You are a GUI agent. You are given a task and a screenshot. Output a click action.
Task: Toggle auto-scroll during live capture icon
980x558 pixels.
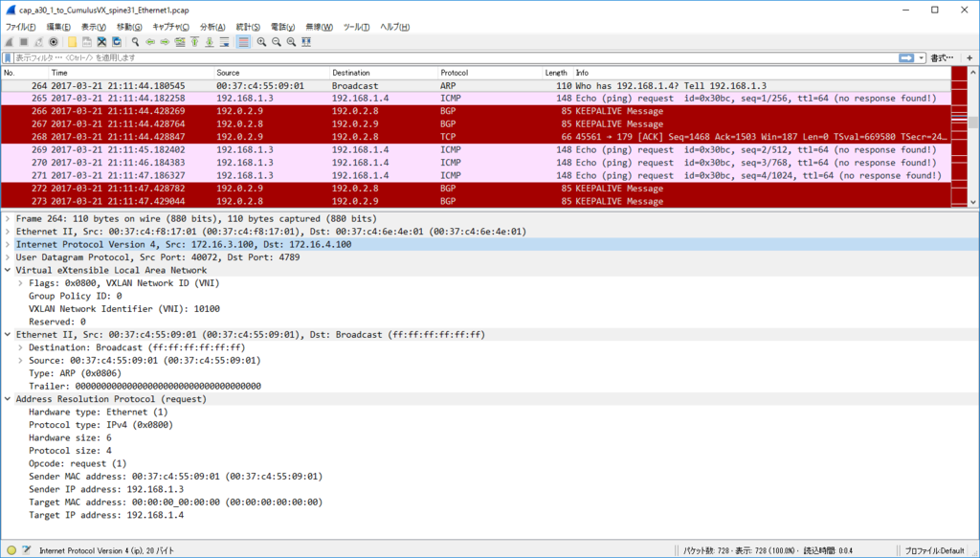point(224,42)
